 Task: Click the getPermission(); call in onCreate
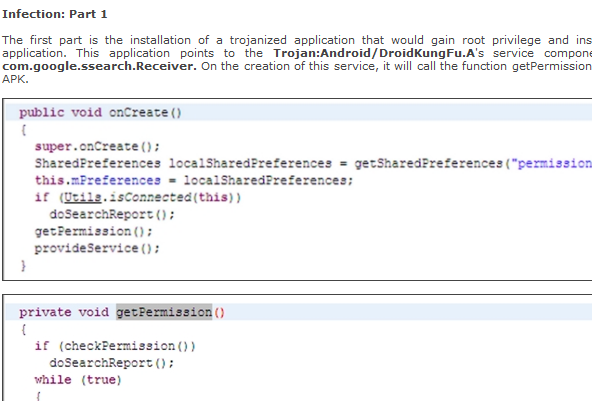[94, 231]
